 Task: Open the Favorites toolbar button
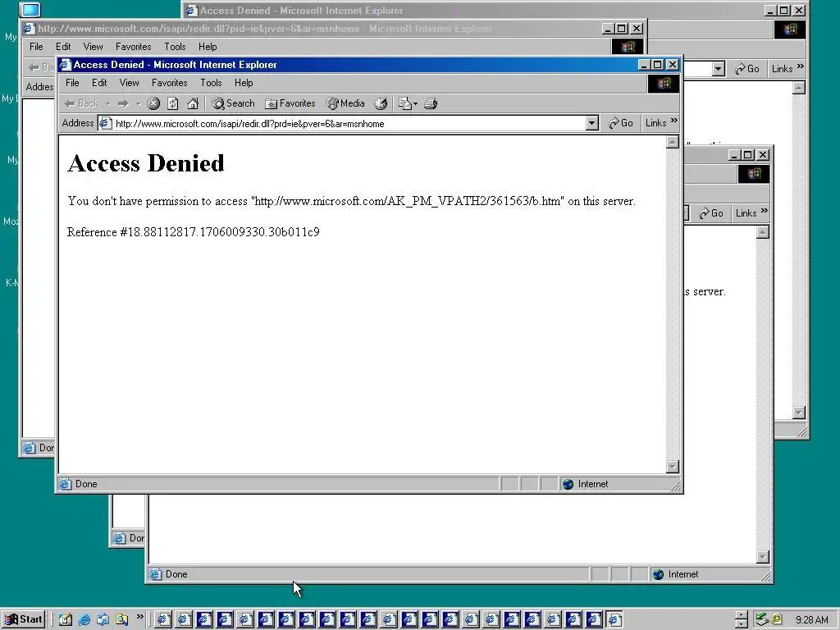(x=290, y=103)
